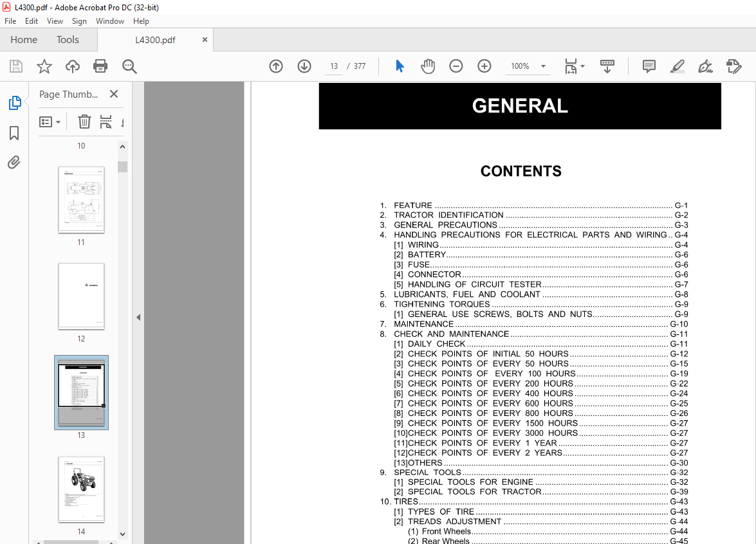Click the TIGHTENING TORQUES contents entry
The image size is (756, 544).
tap(534, 304)
